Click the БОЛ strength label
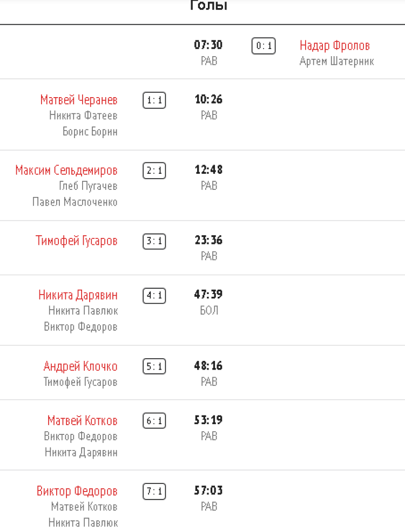The image size is (405, 532). [x=209, y=311]
